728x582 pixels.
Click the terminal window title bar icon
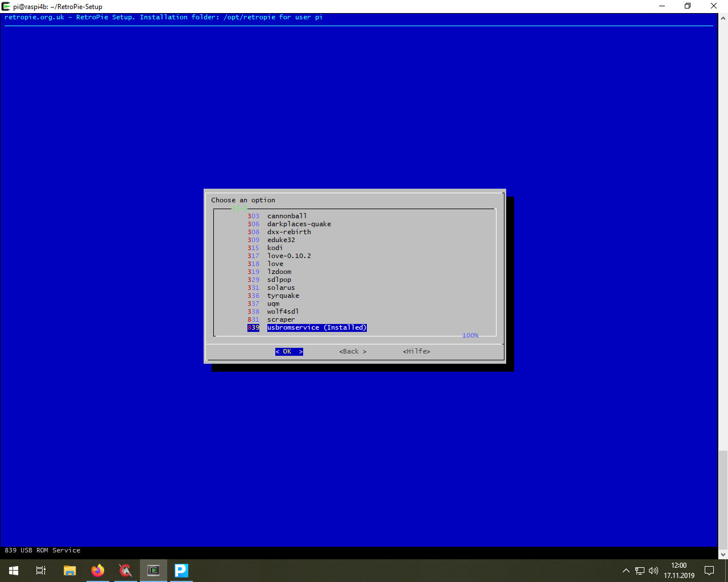tap(6, 6)
